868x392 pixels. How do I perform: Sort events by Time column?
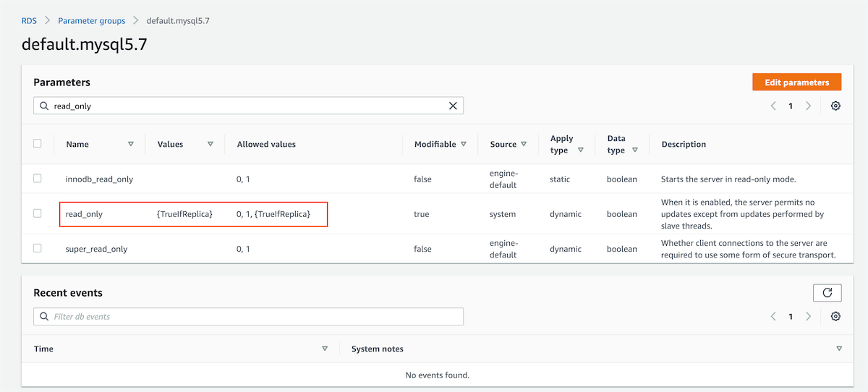click(325, 349)
